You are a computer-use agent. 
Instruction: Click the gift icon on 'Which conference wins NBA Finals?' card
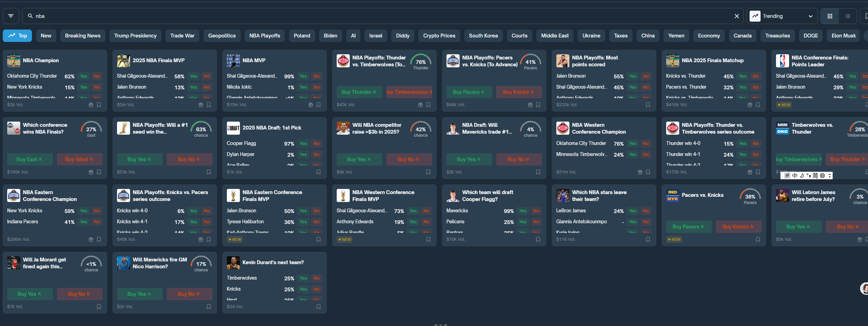[x=91, y=172]
